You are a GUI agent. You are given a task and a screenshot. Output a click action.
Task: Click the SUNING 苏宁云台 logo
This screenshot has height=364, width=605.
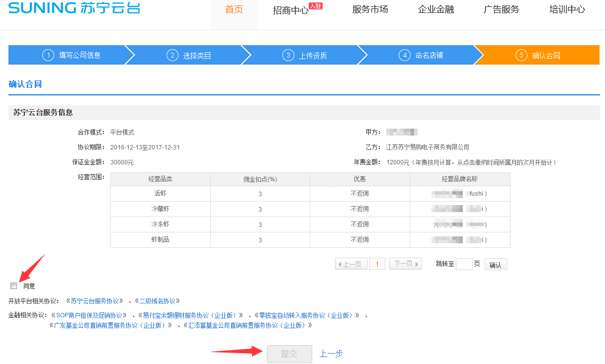pyautogui.click(x=75, y=8)
